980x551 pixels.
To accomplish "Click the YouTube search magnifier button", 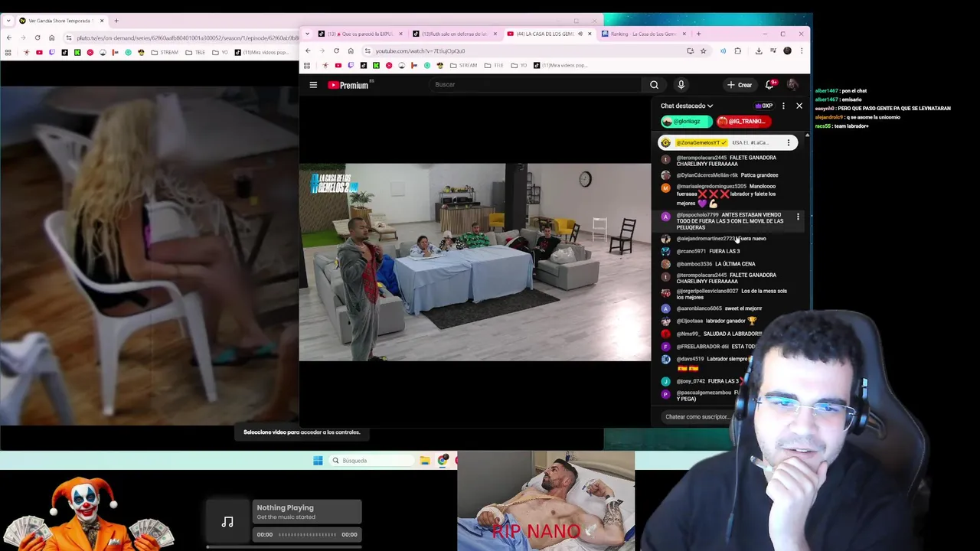I will point(654,85).
